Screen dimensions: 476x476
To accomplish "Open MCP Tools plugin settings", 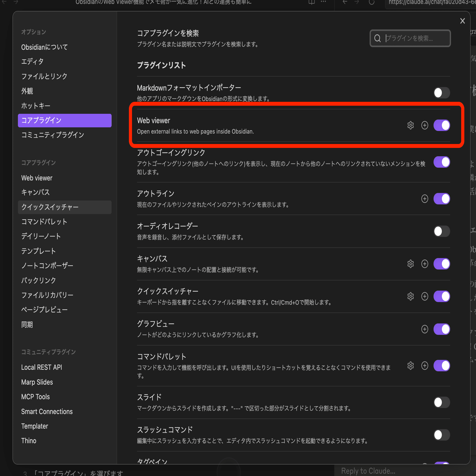I will [65, 397].
